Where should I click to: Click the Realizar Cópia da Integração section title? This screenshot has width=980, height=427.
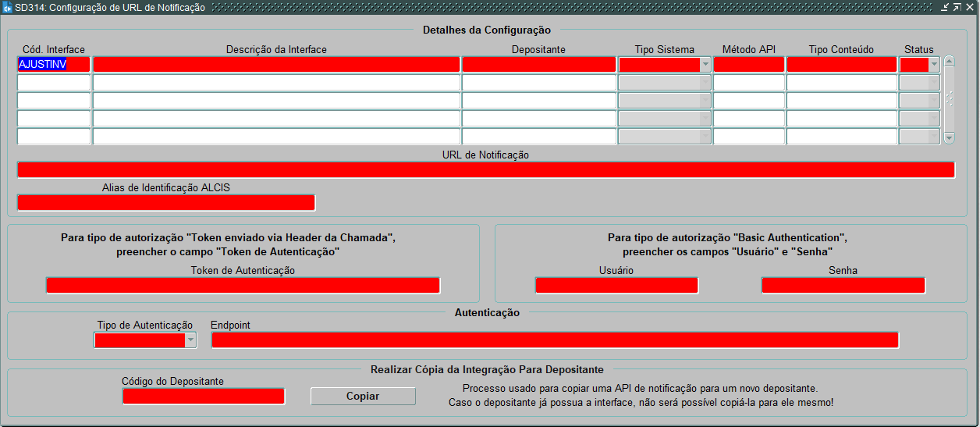[x=487, y=369]
